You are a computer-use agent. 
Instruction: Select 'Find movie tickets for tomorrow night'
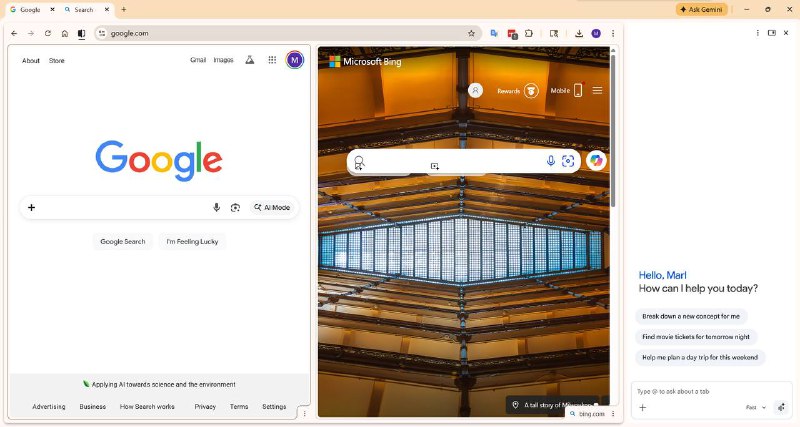pyautogui.click(x=696, y=337)
